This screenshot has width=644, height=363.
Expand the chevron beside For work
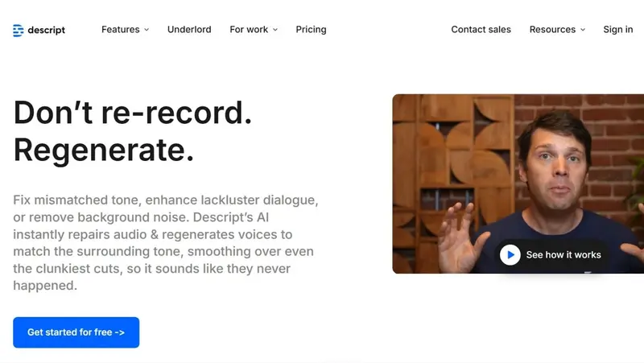275,30
